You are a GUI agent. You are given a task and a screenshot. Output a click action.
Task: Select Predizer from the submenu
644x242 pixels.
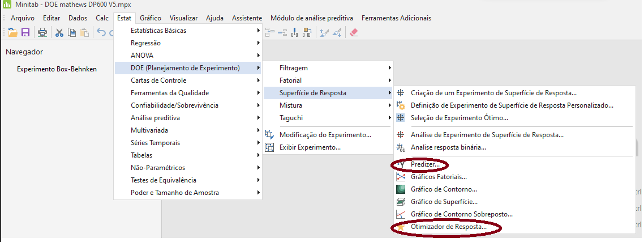point(429,164)
